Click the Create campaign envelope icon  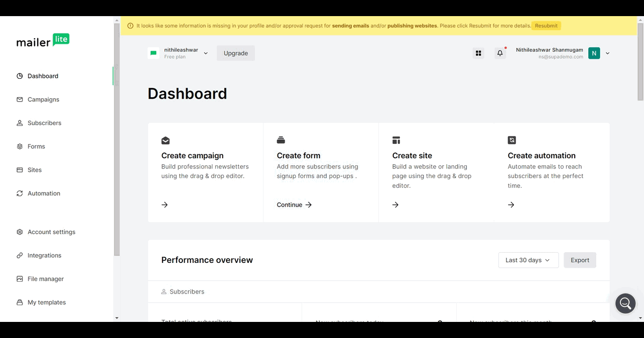coord(165,141)
